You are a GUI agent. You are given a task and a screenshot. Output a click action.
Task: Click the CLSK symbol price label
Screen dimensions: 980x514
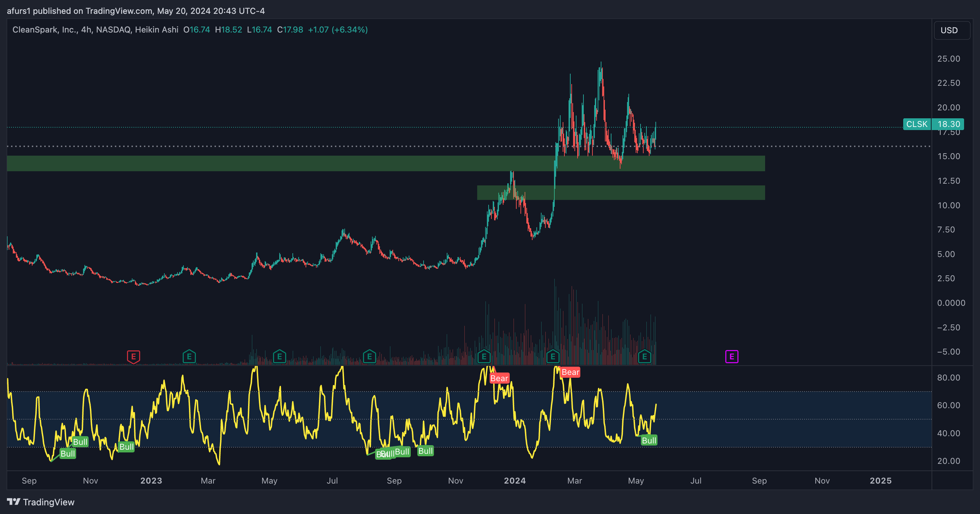[917, 124]
